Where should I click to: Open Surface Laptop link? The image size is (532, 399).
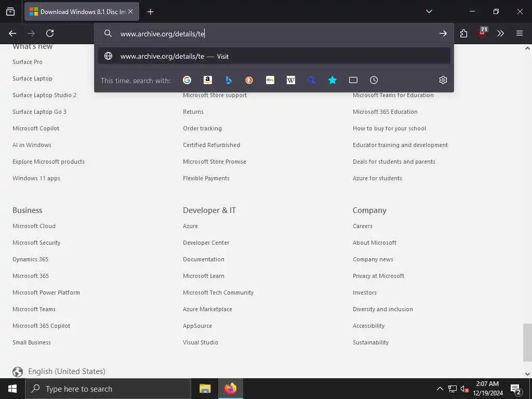coord(32,78)
